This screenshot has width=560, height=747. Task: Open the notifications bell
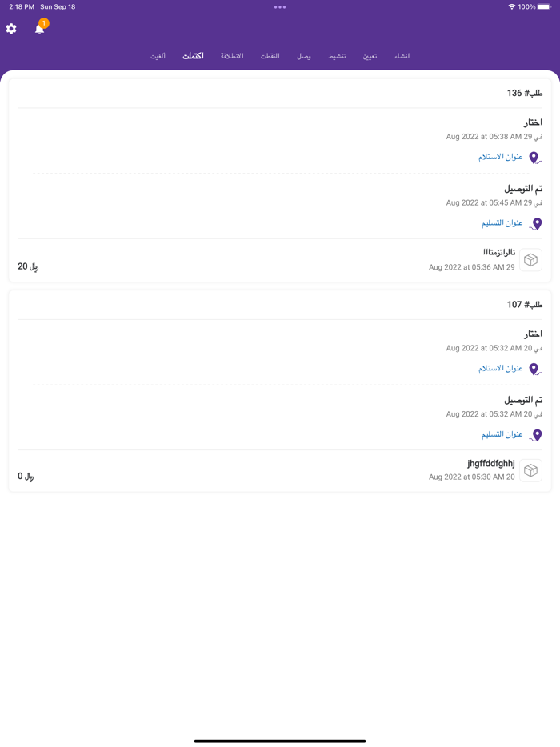[39, 29]
